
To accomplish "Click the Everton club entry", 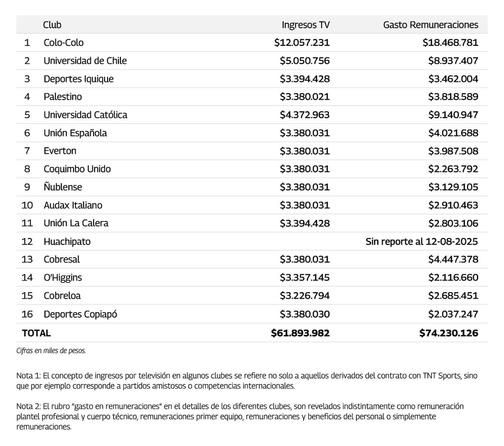I will 60,151.
